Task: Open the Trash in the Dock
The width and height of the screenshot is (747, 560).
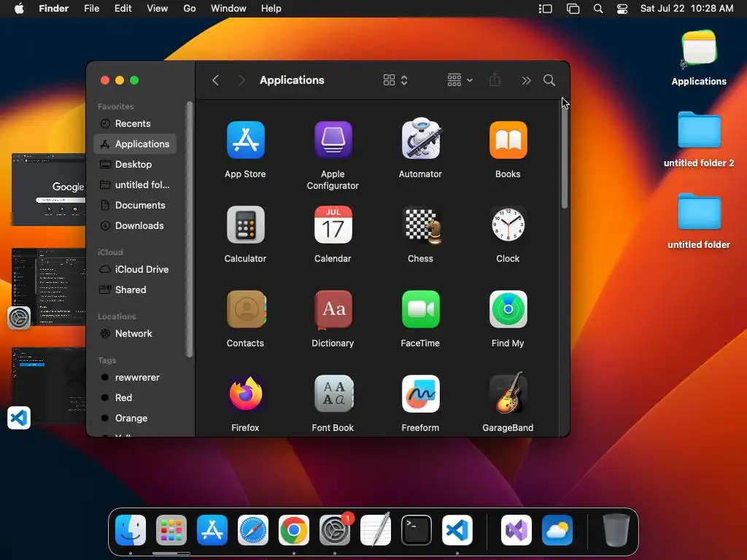Action: point(616,529)
